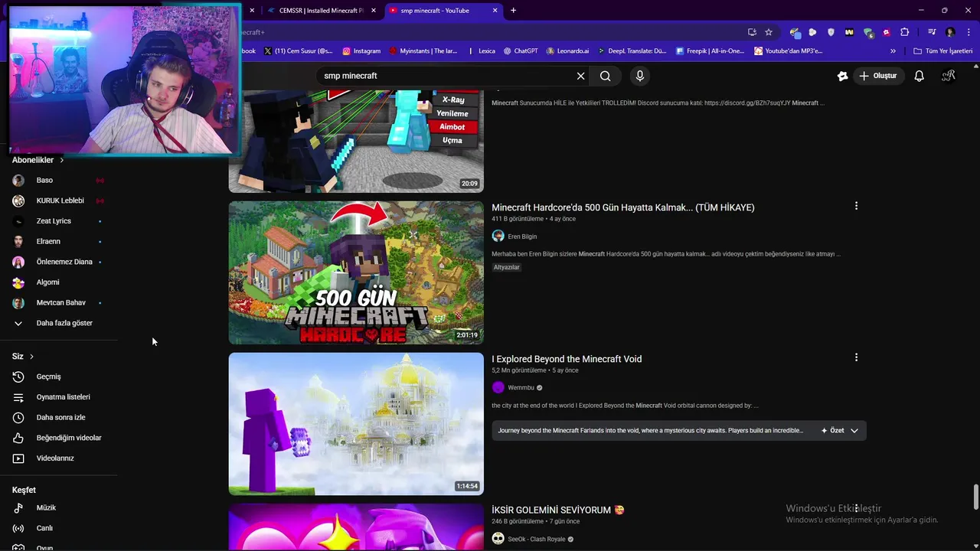Open İKSİR GOLEMİNİ SEVİYORUM video title
The height and width of the screenshot is (551, 980).
click(x=557, y=510)
